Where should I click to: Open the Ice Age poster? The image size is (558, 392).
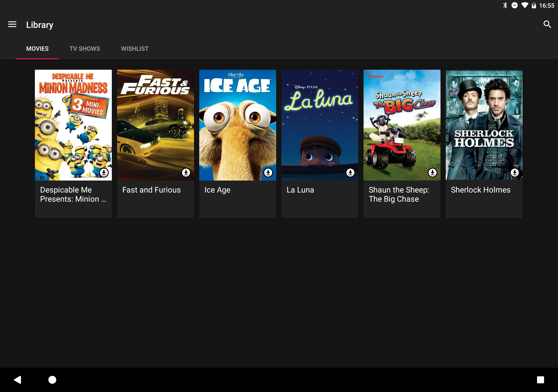click(238, 125)
